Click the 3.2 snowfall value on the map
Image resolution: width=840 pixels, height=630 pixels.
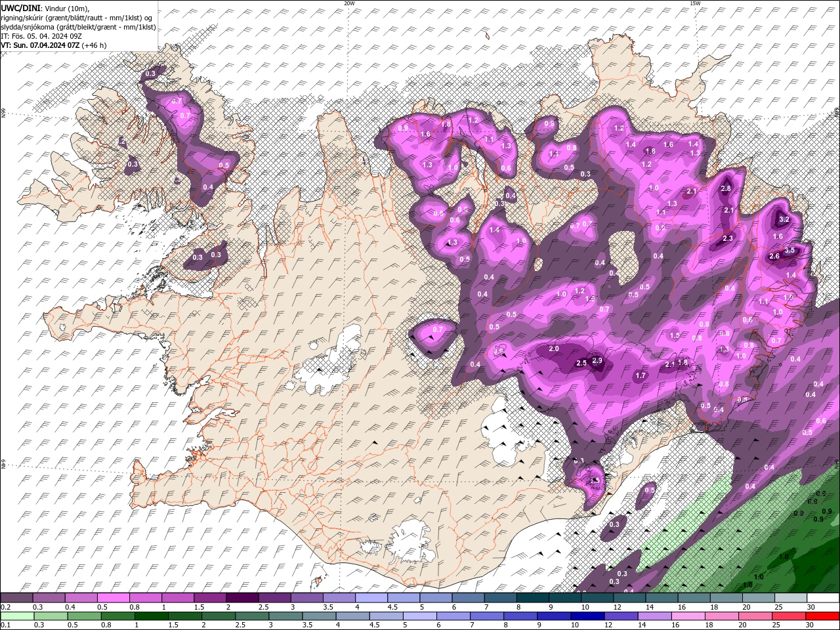pyautogui.click(x=784, y=220)
